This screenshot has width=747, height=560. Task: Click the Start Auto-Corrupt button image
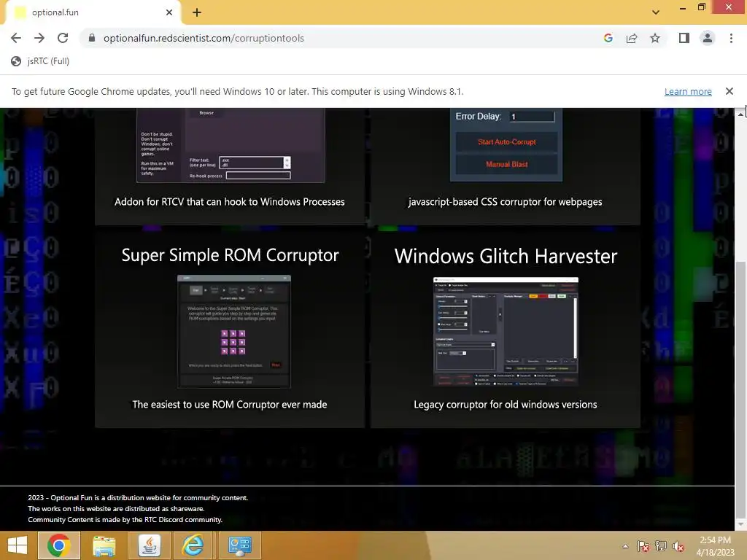point(506,142)
